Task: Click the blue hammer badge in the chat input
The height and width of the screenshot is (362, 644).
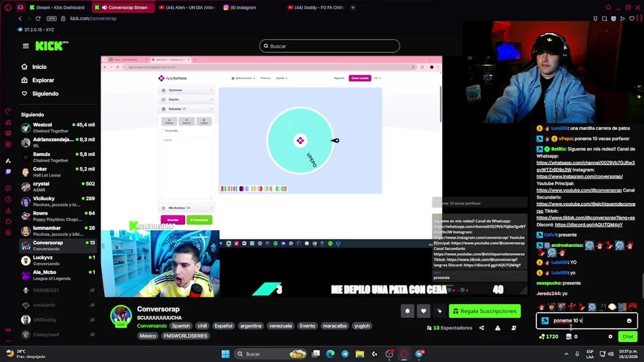Action: [545, 321]
